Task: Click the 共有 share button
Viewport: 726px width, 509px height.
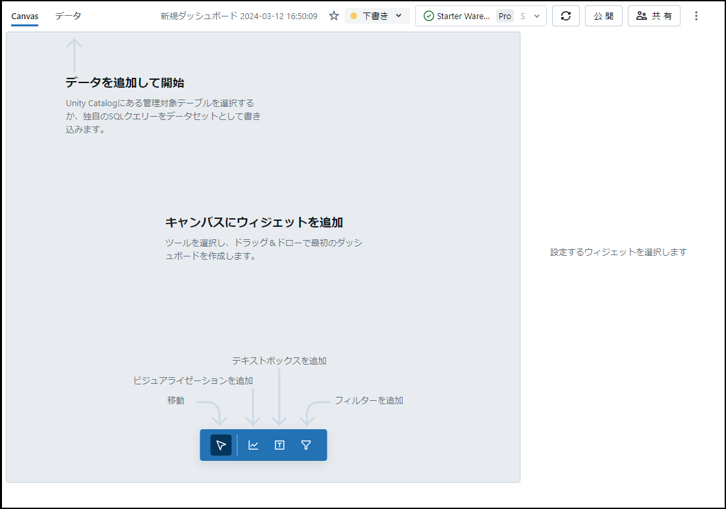Action: point(654,16)
